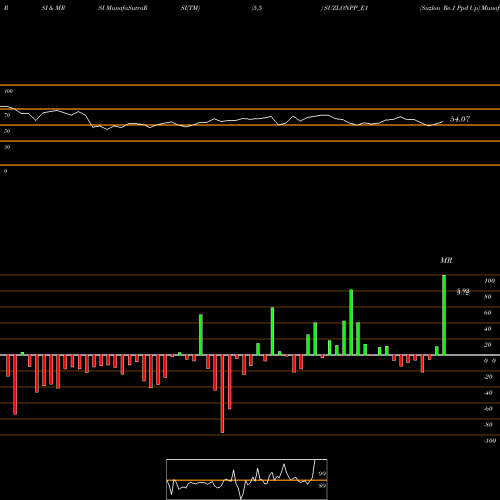Viewport: 500px width, 500px height.
Task: Click the MR axis label 40
Action: pos(488,329)
